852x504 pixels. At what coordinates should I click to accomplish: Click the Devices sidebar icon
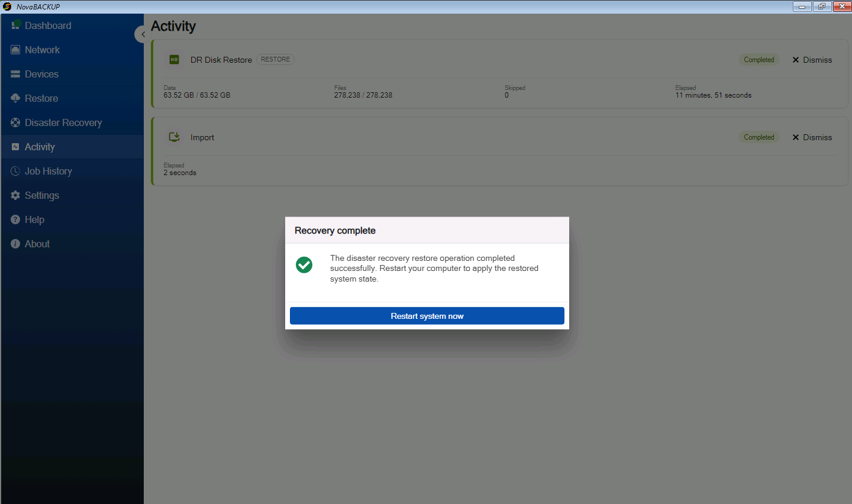pyautogui.click(x=15, y=74)
